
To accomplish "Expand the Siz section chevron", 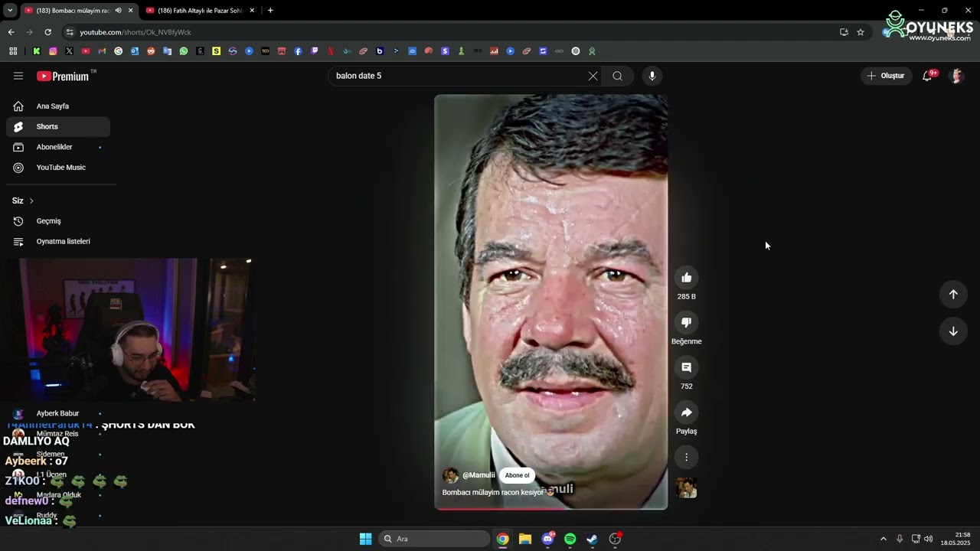I will click(x=31, y=201).
